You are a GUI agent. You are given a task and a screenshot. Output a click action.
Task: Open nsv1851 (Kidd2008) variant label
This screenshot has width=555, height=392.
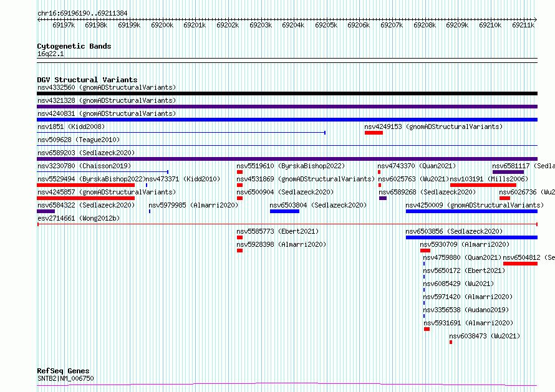click(71, 127)
